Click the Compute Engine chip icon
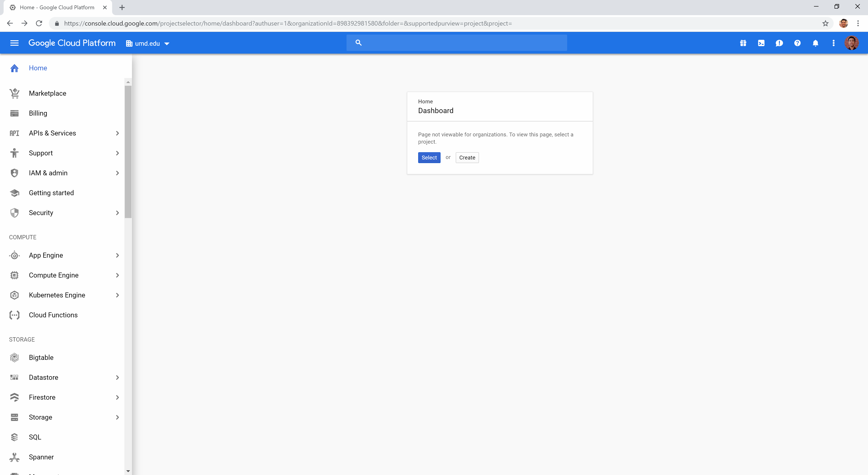868x475 pixels. pyautogui.click(x=14, y=275)
